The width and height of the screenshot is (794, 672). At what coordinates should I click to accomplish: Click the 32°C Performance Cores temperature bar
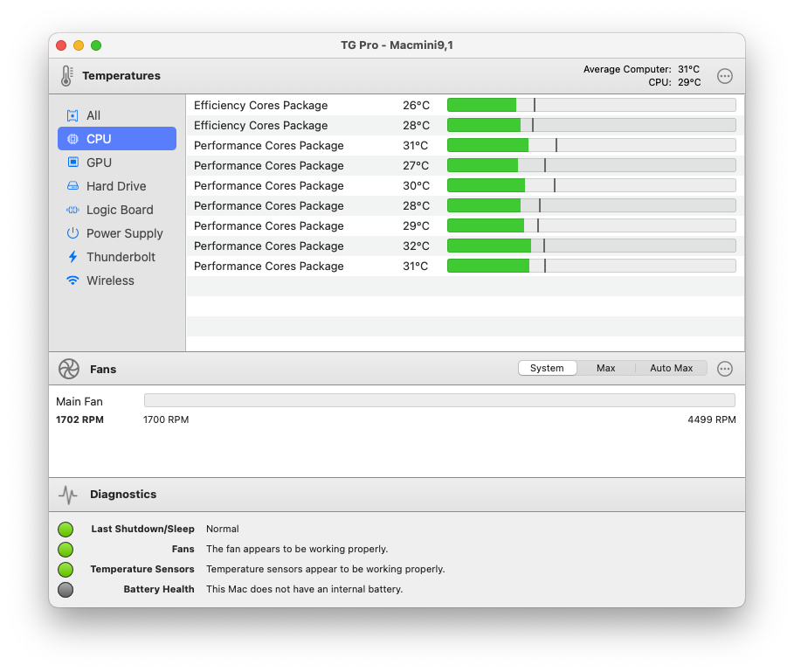591,246
